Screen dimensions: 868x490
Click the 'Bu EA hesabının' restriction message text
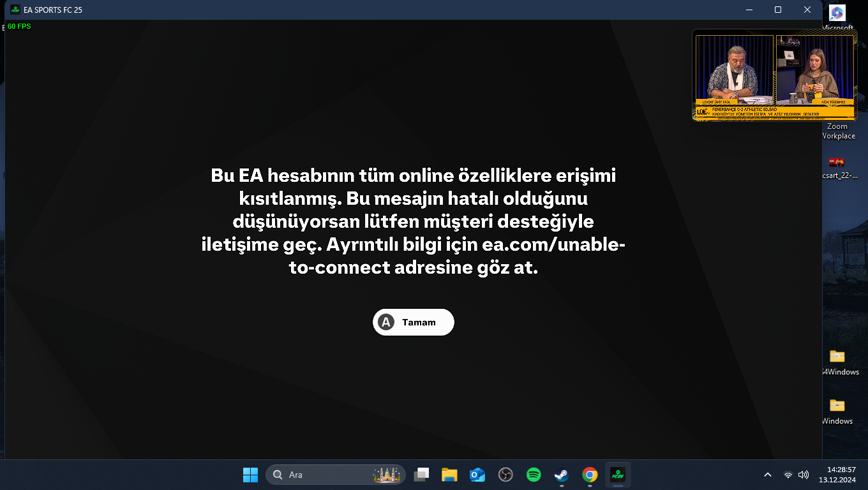click(413, 221)
